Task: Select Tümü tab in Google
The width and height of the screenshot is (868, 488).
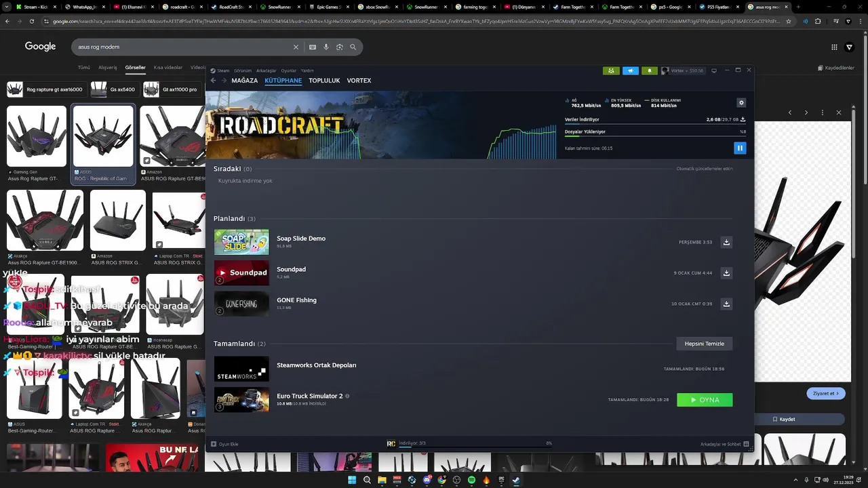Action: pos(84,68)
